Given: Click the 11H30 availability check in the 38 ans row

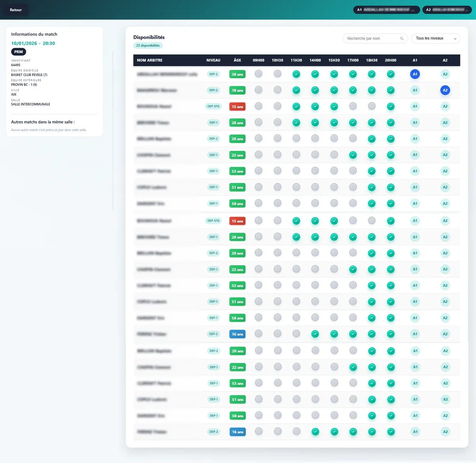Looking at the screenshot, I should coord(296,74).
